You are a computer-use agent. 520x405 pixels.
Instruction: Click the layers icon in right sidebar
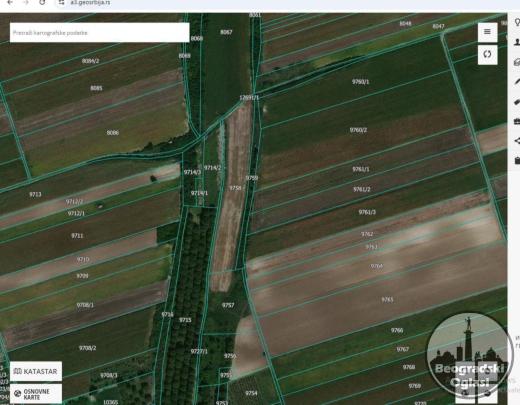(517, 62)
